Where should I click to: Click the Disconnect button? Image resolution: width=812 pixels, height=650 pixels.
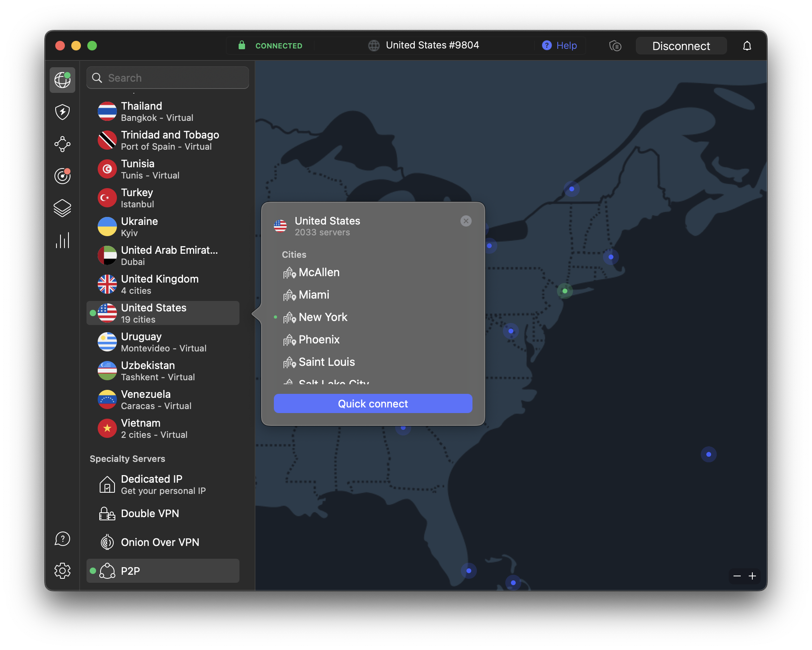681,46
